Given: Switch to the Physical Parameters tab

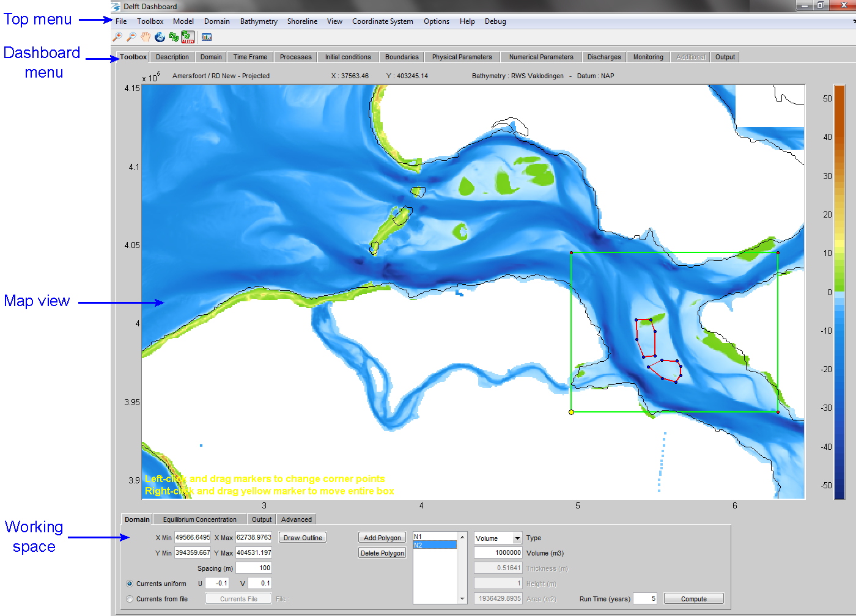Looking at the screenshot, I should (462, 57).
